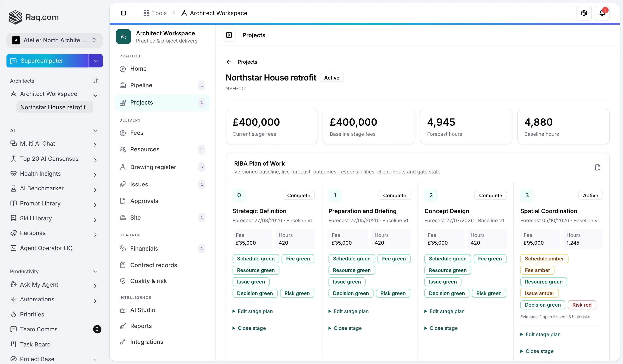Expand Edit stage plan for Spatial Coordination
The width and height of the screenshot is (623, 364).
click(x=540, y=334)
